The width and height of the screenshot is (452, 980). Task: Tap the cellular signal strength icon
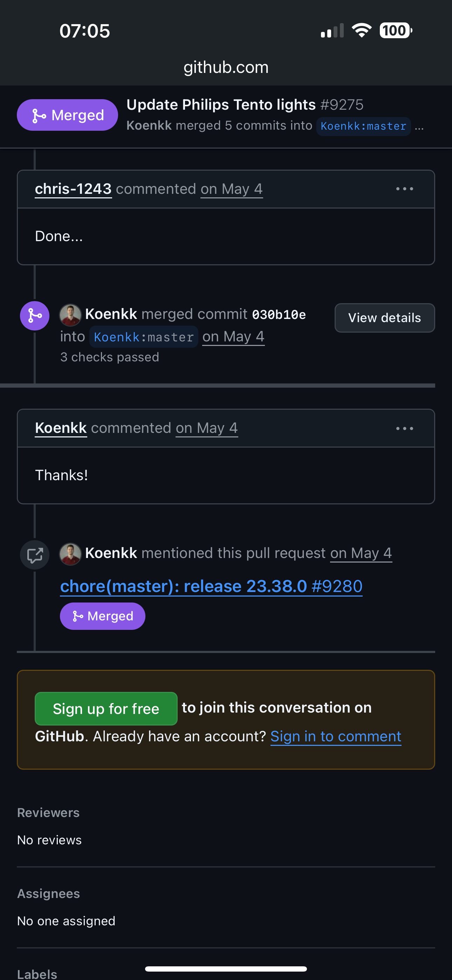tap(332, 31)
